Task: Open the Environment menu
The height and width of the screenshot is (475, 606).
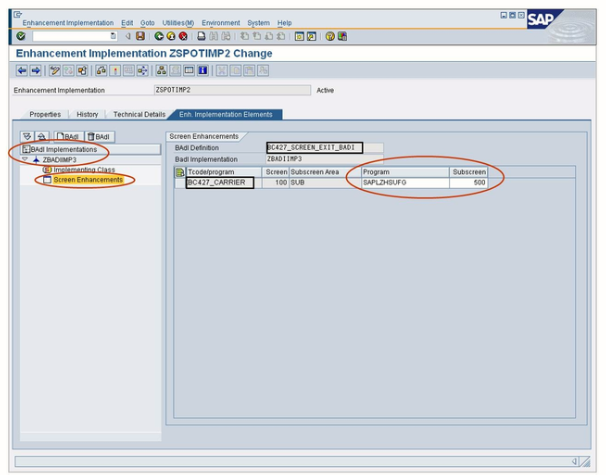Action: (x=220, y=22)
